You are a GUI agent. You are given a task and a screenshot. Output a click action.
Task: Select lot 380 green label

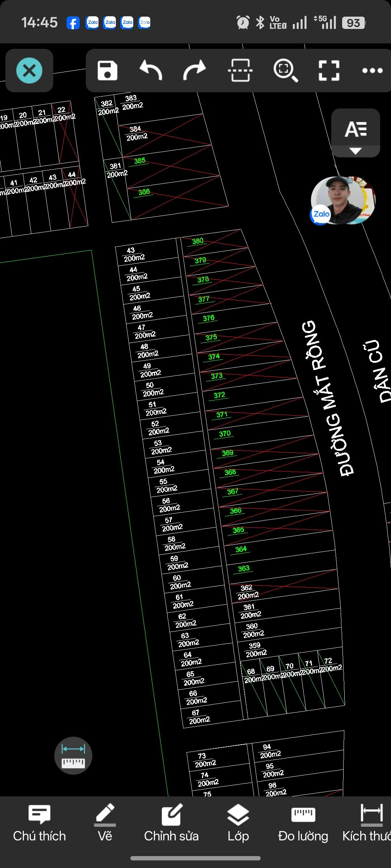(x=198, y=241)
